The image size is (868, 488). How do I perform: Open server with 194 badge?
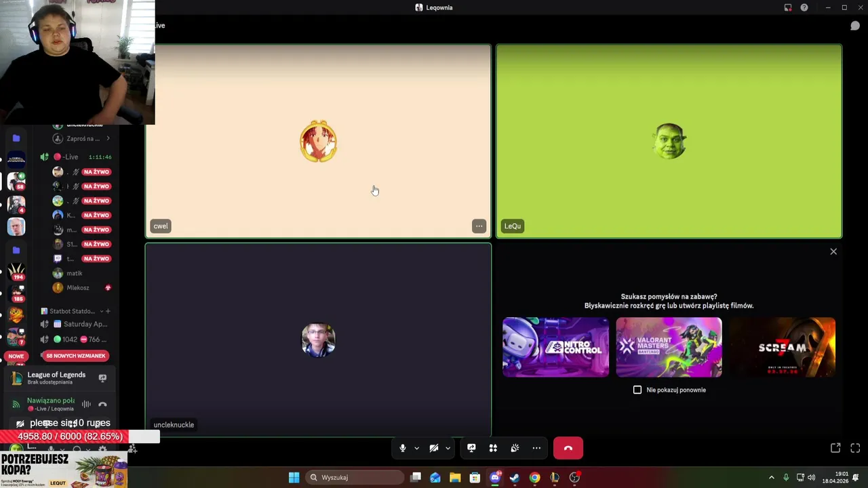pos(16,272)
